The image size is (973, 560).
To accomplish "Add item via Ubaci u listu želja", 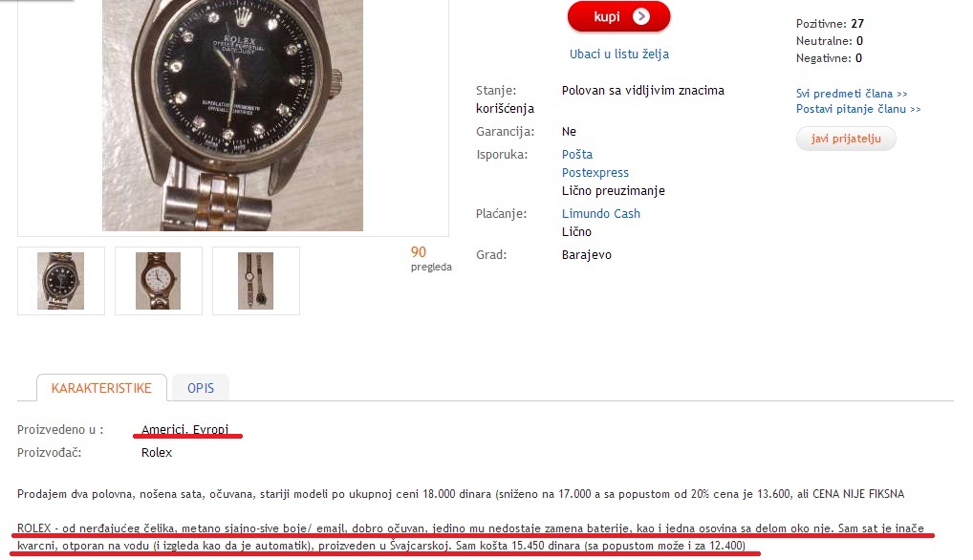I will coord(619,54).
